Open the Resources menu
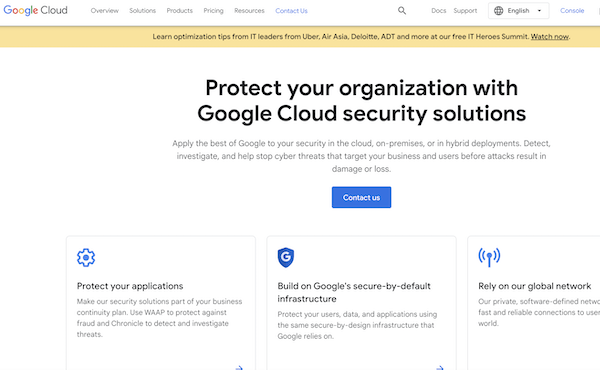This screenshot has height=370, width=600. [x=249, y=11]
